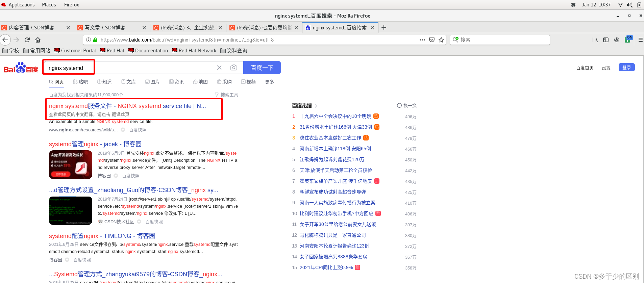This screenshot has height=283, width=644.
Task: Open Red Hat Network bookmark
Action: click(194, 51)
